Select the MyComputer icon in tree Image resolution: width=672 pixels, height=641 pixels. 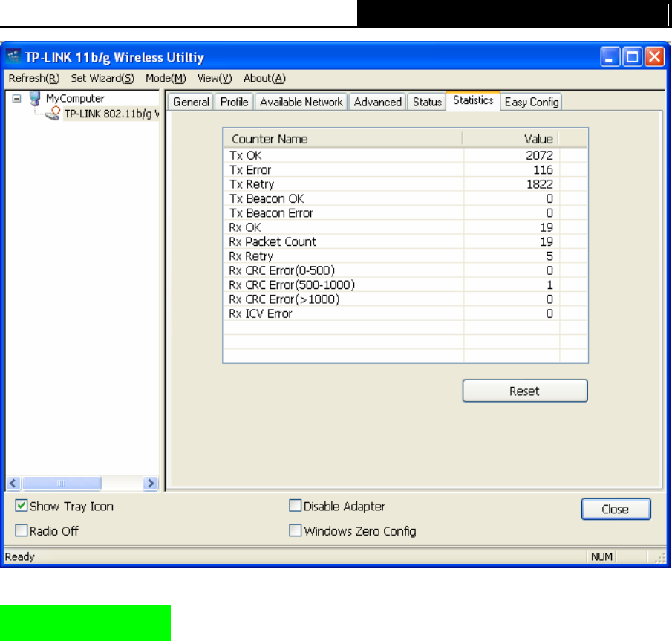tap(35, 98)
